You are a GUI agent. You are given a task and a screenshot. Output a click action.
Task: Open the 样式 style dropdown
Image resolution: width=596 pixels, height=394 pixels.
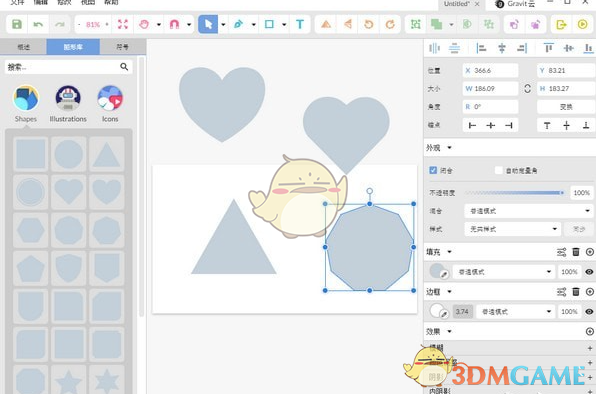tap(512, 229)
